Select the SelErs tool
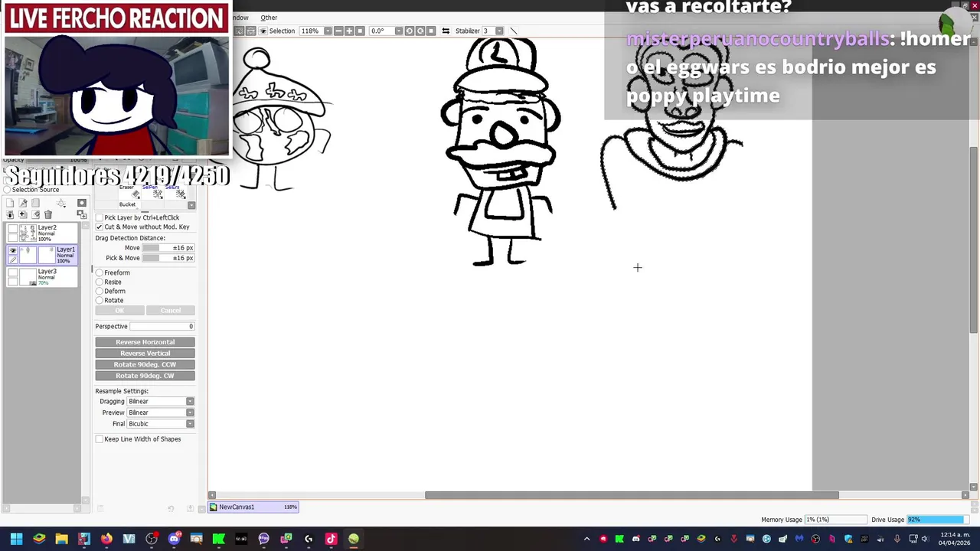The width and height of the screenshot is (980, 551). (x=175, y=192)
